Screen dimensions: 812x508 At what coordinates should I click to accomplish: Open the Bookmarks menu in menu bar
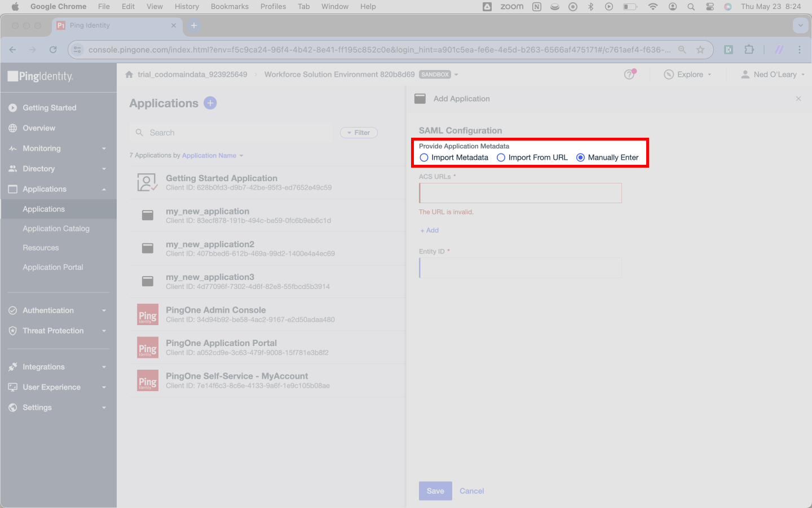click(x=230, y=6)
